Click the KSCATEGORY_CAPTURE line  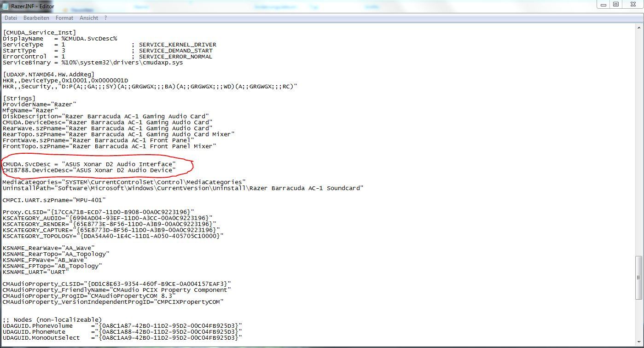tap(111, 230)
